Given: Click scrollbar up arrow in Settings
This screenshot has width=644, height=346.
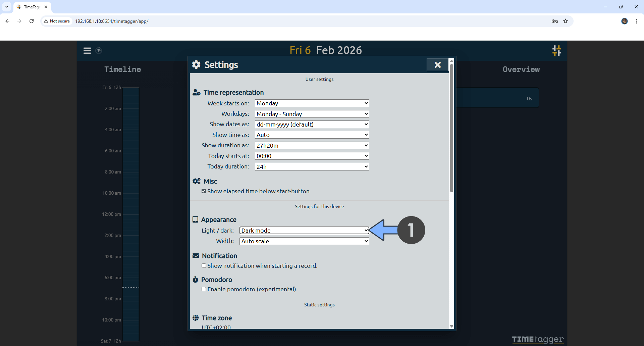Looking at the screenshot, I should pos(451,61).
